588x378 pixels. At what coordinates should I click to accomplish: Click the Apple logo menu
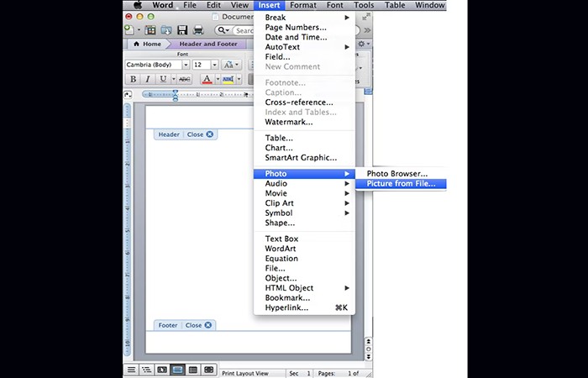tap(138, 5)
